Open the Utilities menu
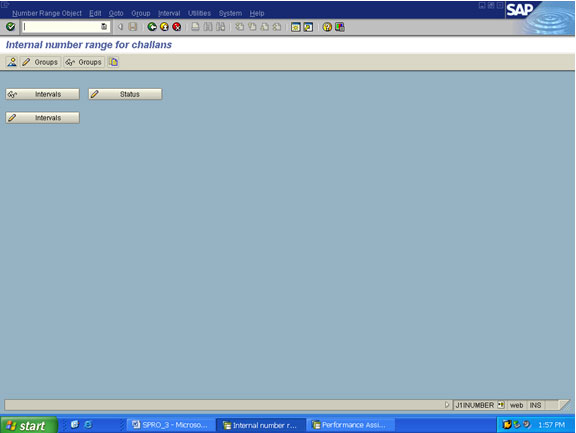 (199, 13)
